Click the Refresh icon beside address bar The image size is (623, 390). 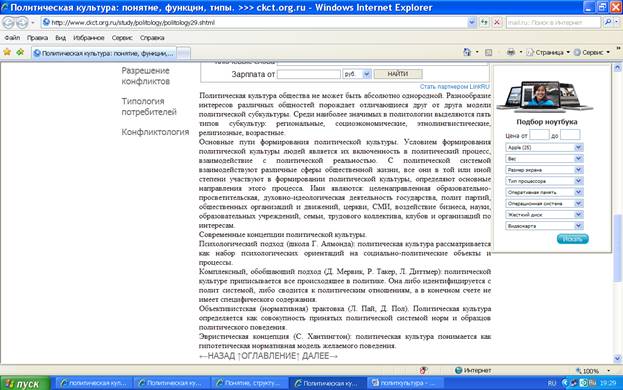tap(484, 23)
